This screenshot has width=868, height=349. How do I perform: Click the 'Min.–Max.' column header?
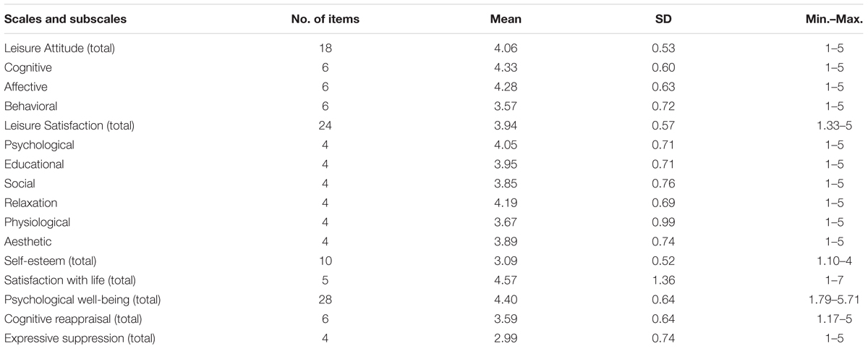[x=833, y=20]
